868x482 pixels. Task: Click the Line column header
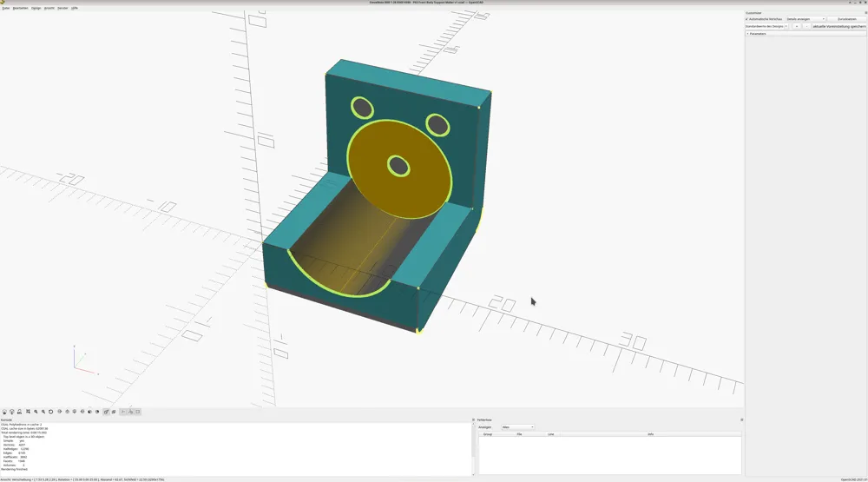pyautogui.click(x=551, y=434)
